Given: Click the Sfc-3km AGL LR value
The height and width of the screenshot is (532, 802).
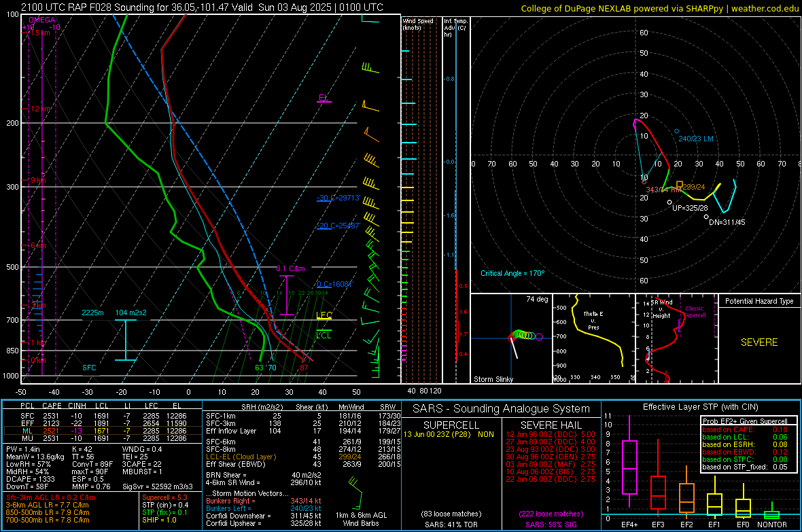Looking at the screenshot, I should 51,497.
